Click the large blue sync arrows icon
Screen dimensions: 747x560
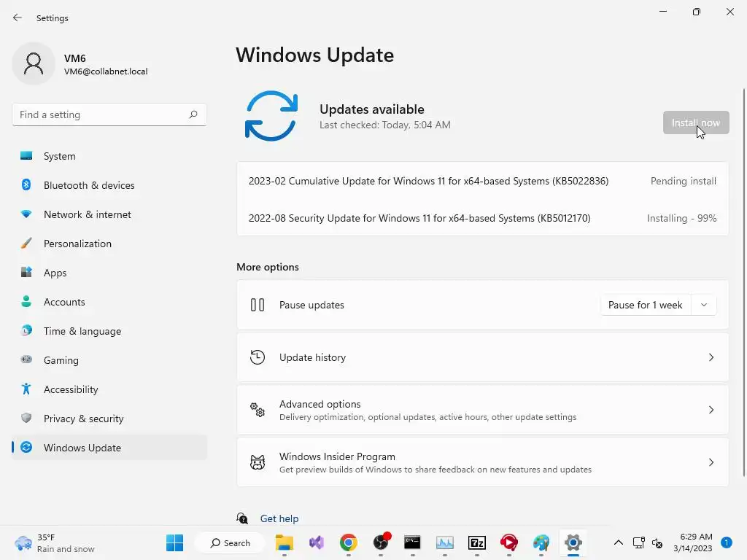pyautogui.click(x=271, y=116)
